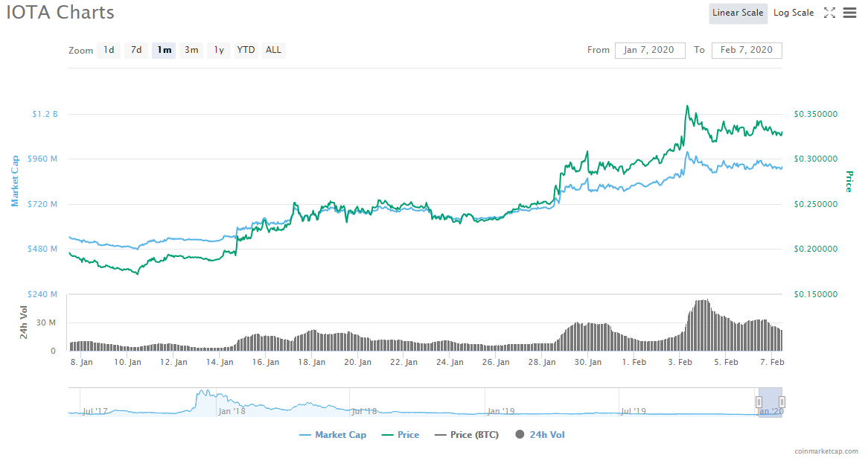This screenshot has width=868, height=461.
Task: Click the 7. Feb date label
Action: pyautogui.click(x=772, y=362)
